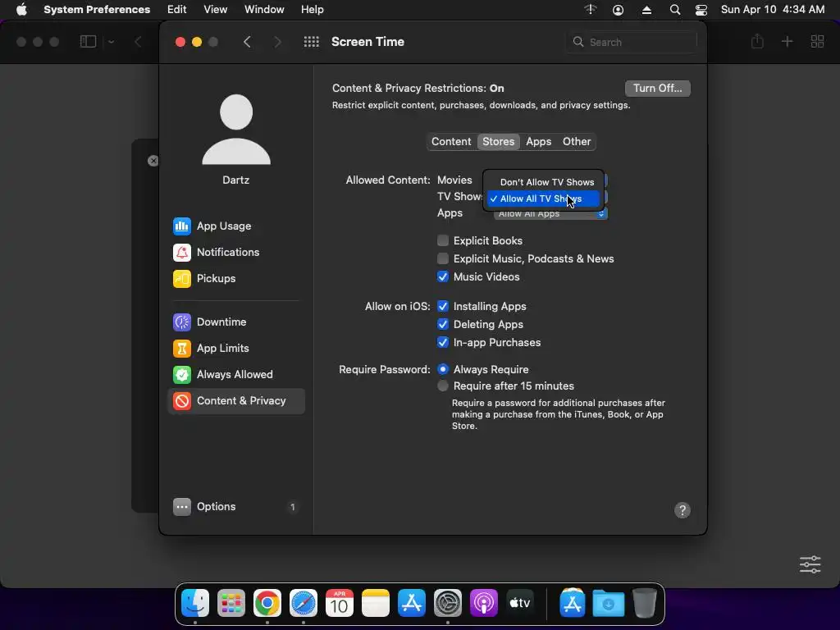Show all preferences grid

pos(311,42)
